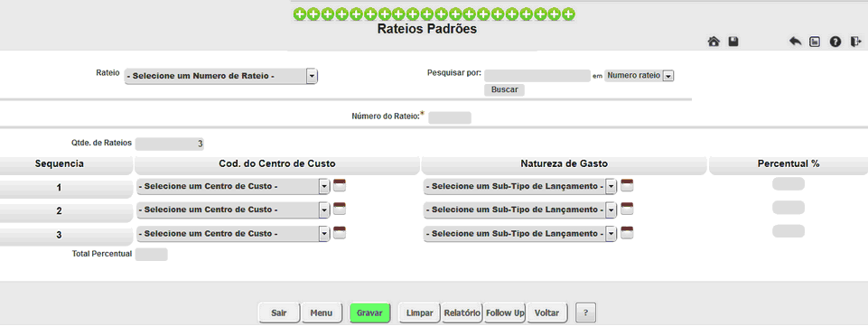Open the report chart icon in top toolbar
This screenshot has width=868, height=326.
point(815,42)
